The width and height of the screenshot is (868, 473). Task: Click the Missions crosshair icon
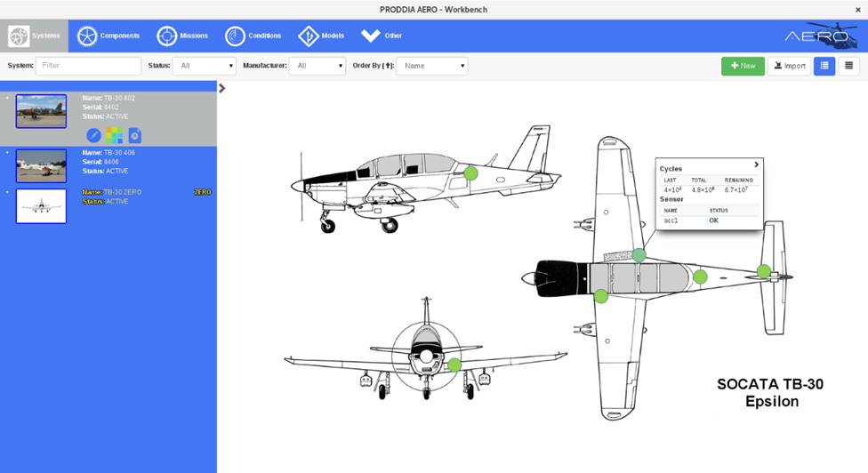click(166, 36)
